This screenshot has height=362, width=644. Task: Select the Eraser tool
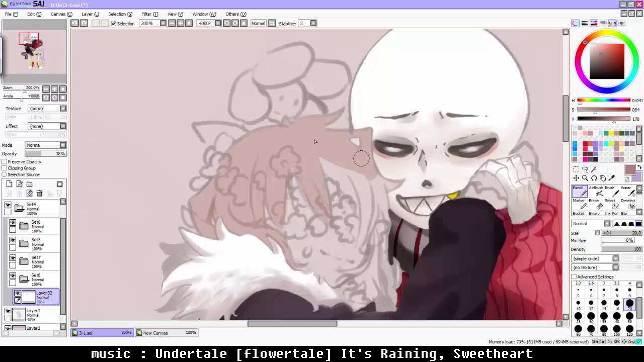[595, 204]
